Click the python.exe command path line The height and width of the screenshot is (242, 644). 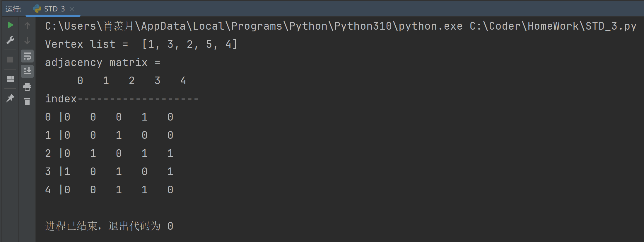coord(341,26)
